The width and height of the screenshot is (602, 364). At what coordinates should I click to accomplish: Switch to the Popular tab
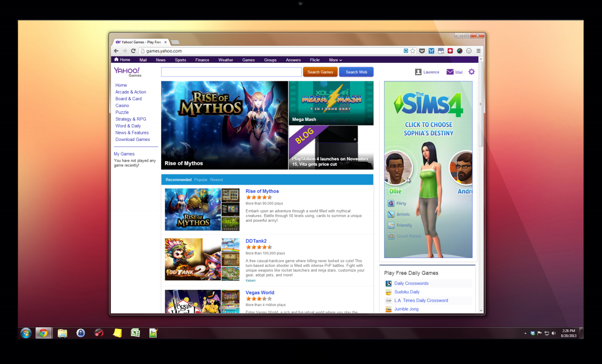[201, 179]
